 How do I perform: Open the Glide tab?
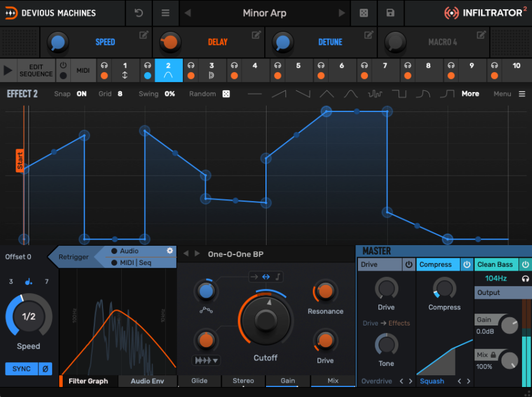click(x=199, y=381)
